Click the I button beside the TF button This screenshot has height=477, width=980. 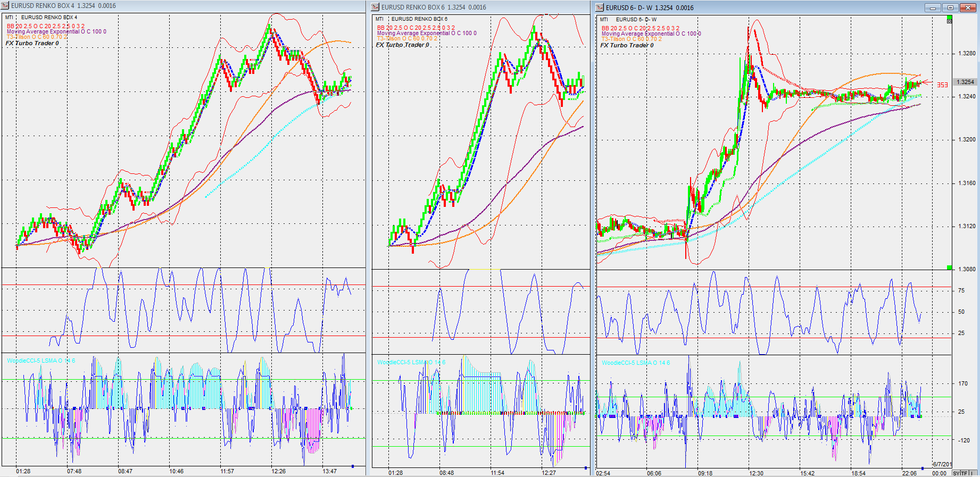972,473
